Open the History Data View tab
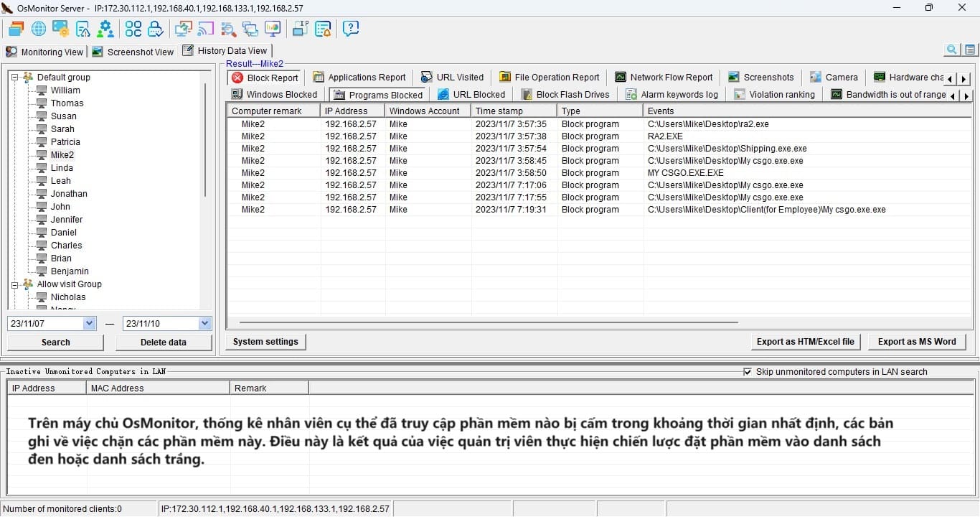 click(x=225, y=50)
